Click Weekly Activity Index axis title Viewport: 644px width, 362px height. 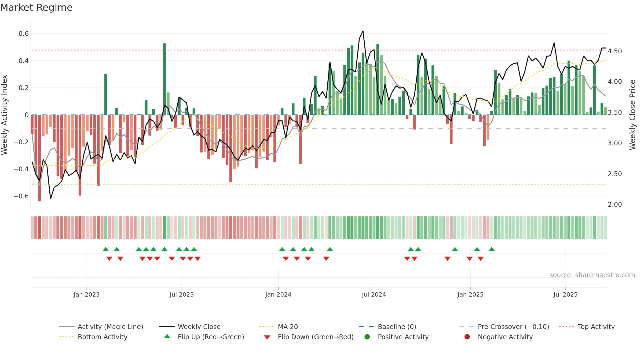5,115
